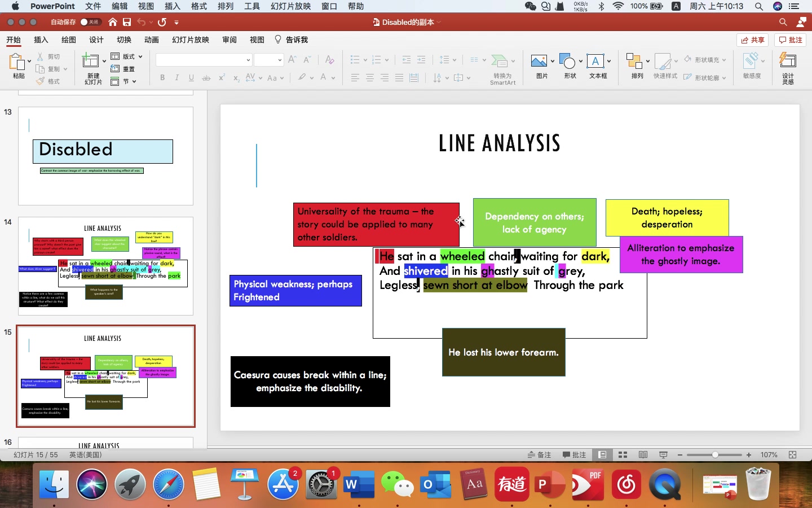Switch to the 设计 Design tab

pyautogui.click(x=96, y=40)
